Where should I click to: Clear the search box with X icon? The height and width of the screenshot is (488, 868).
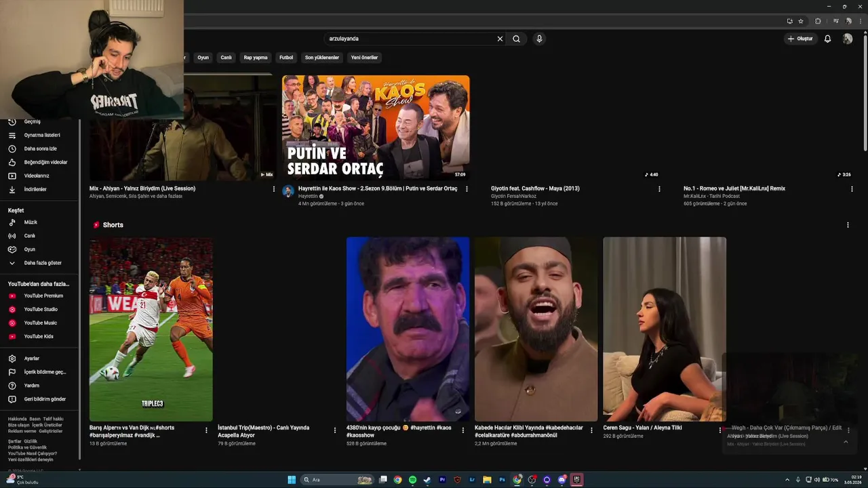tap(500, 39)
